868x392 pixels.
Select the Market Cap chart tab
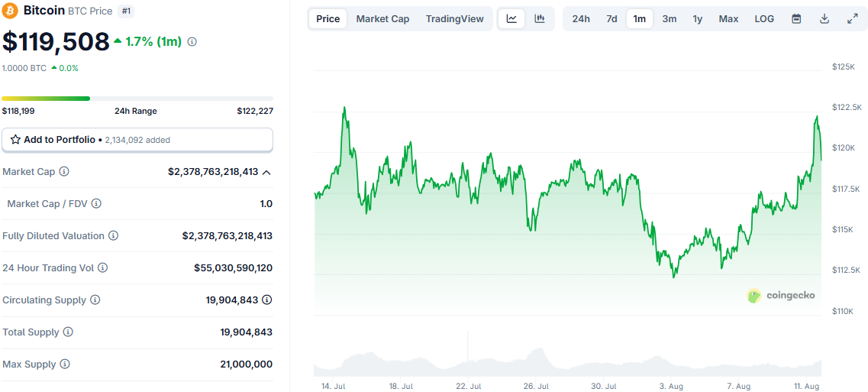(x=382, y=19)
